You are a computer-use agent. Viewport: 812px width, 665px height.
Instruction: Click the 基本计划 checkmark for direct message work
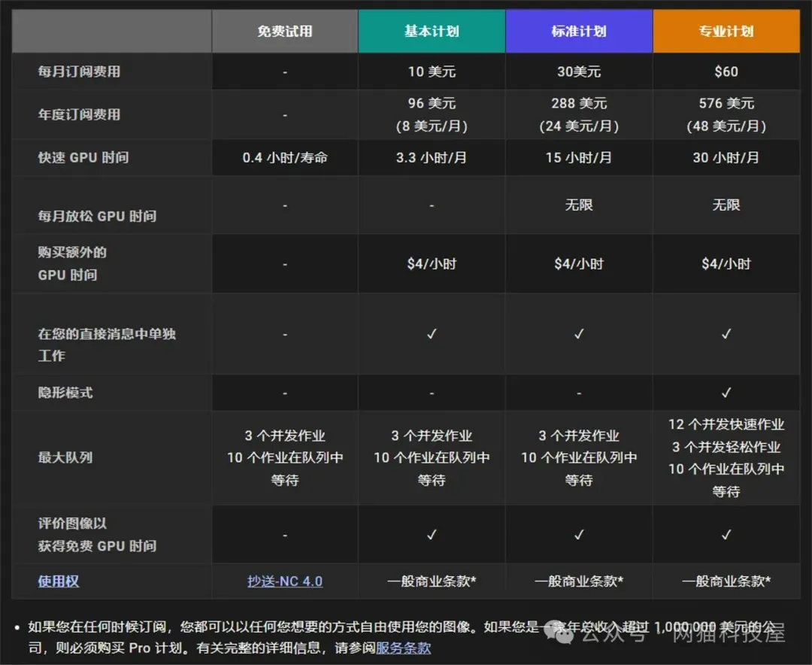click(x=431, y=333)
